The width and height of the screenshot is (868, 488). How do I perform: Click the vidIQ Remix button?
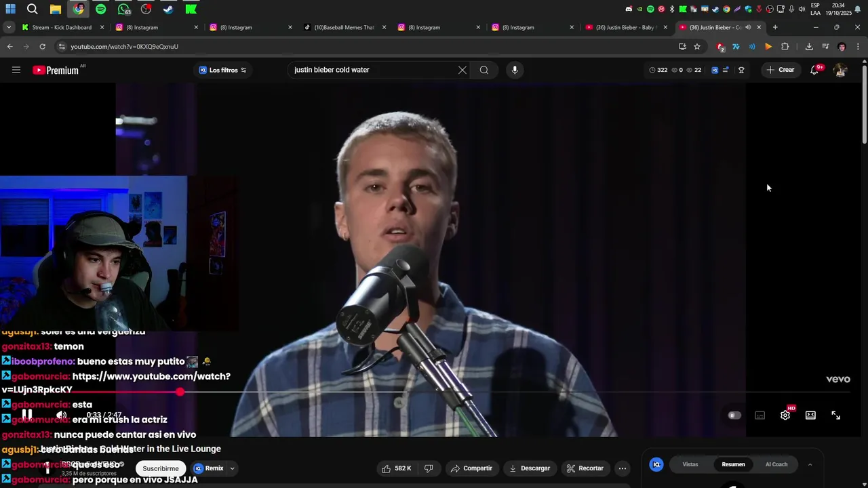tap(208, 468)
